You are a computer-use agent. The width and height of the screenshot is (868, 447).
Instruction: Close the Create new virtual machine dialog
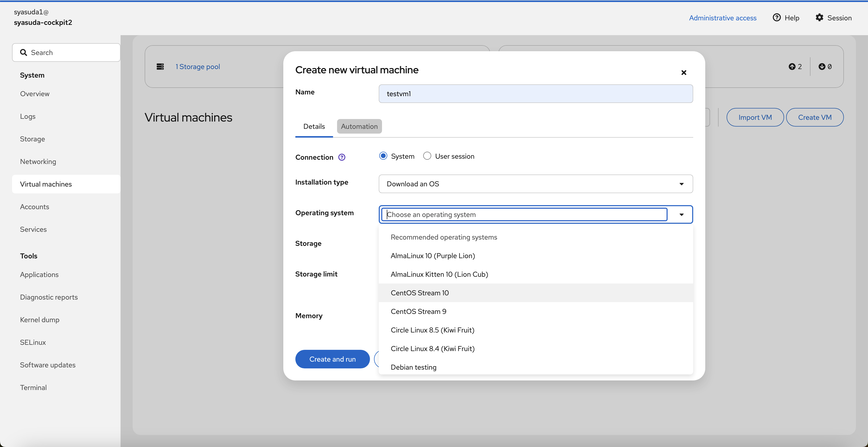click(x=684, y=72)
